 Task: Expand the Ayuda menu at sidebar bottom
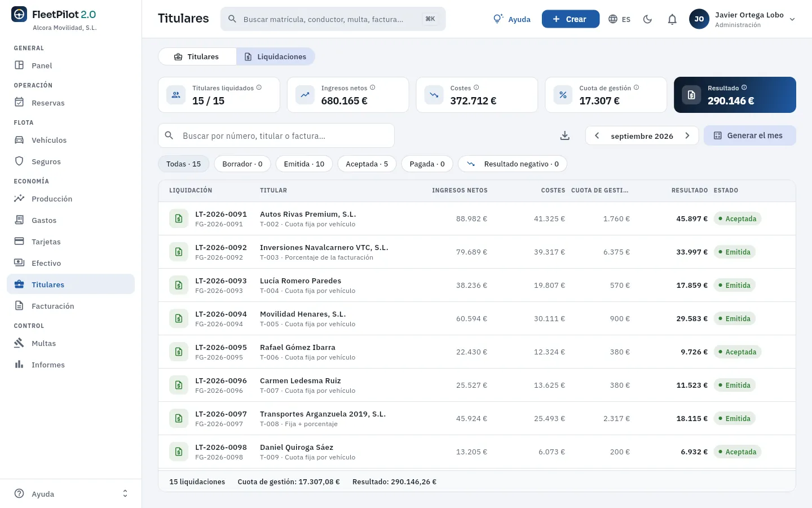(70, 494)
